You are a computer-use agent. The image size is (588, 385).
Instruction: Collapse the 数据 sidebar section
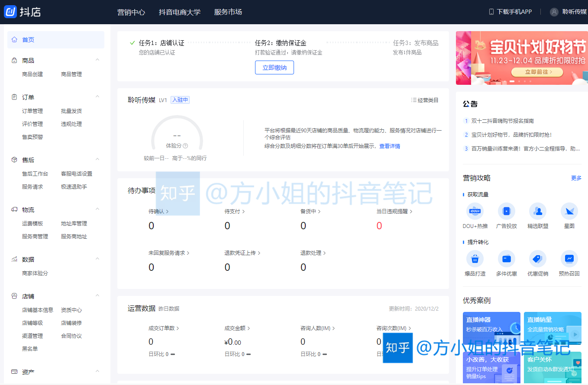coord(97,259)
